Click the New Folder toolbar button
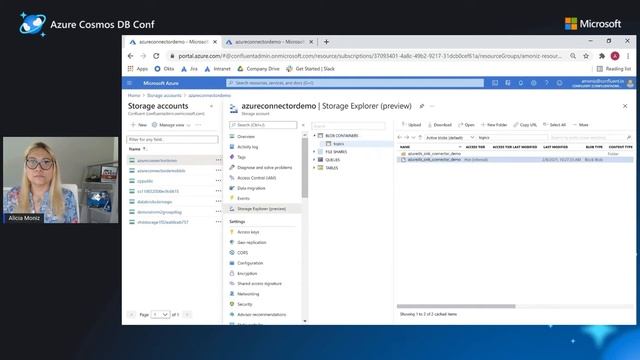 494,124
